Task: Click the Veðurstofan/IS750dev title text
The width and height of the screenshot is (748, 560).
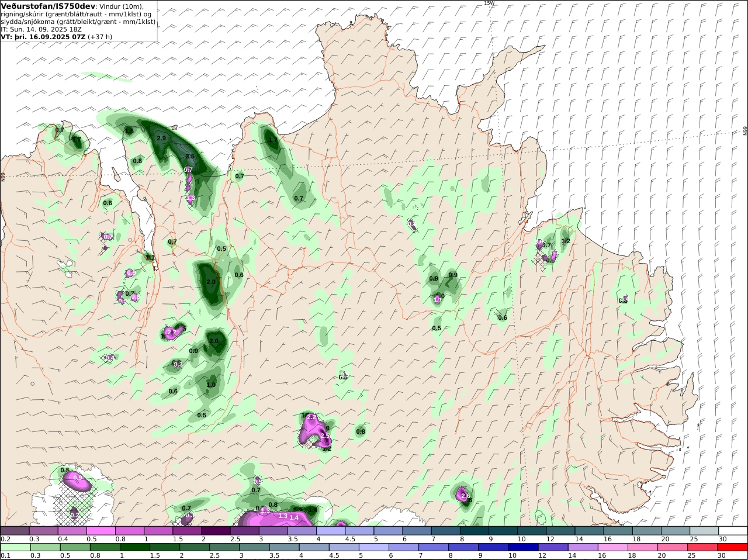Action: coord(49,6)
